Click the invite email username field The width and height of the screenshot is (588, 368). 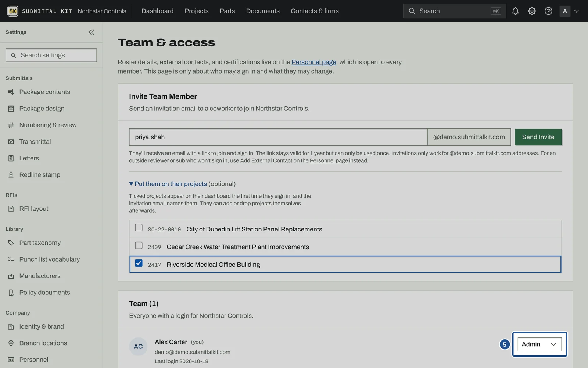click(x=278, y=137)
